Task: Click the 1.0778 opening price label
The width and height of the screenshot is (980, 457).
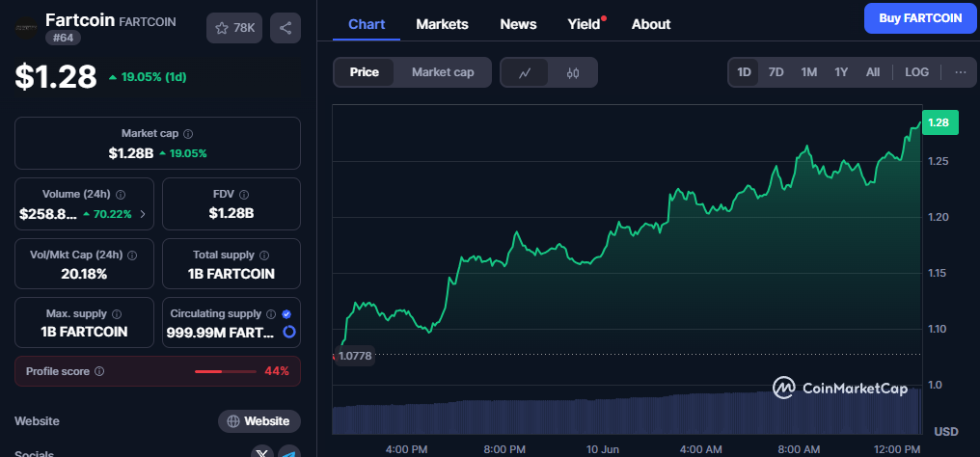Action: 354,357
